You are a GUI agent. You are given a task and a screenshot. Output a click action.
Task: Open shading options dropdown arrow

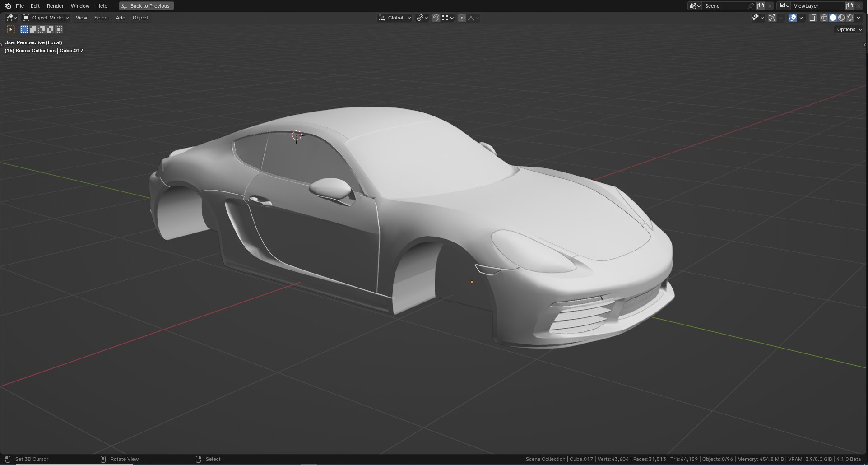pyautogui.click(x=859, y=18)
